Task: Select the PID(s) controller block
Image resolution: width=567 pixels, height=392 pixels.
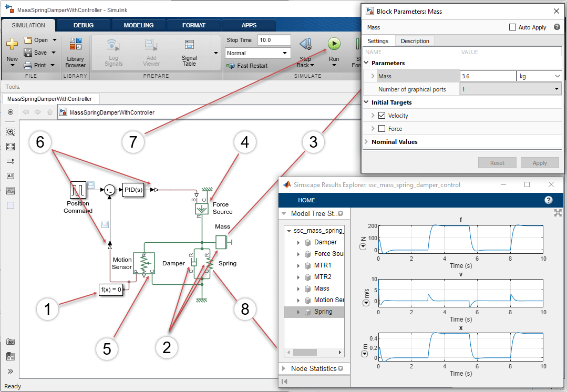Action: [133, 190]
